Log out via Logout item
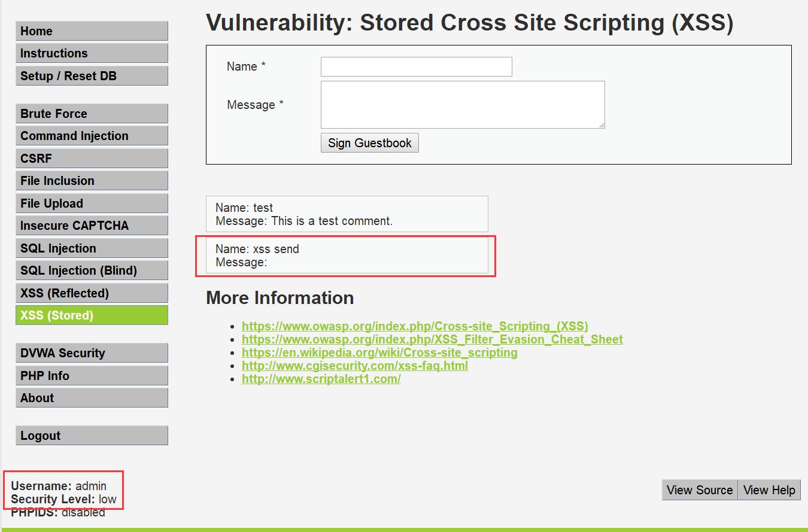This screenshot has height=532, width=808. tap(92, 436)
